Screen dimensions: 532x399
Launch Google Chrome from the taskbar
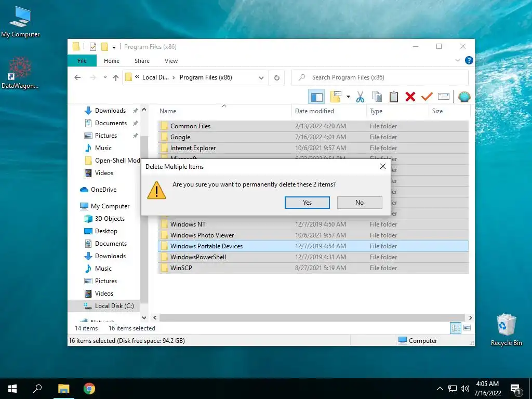coord(89,389)
